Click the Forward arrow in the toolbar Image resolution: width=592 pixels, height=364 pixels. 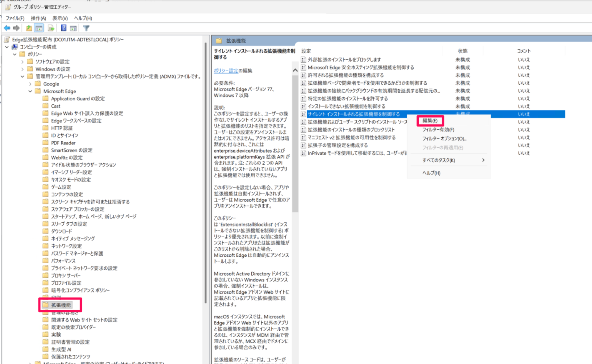(x=16, y=28)
